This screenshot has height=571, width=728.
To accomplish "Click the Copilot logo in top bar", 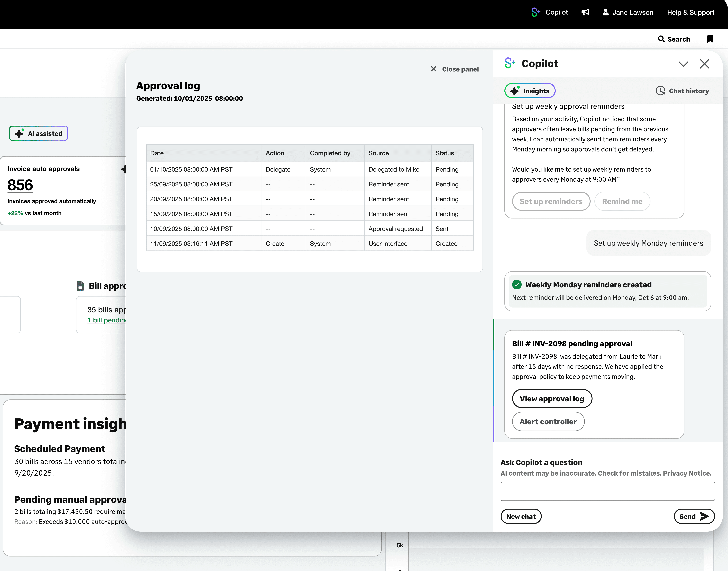I will point(536,12).
